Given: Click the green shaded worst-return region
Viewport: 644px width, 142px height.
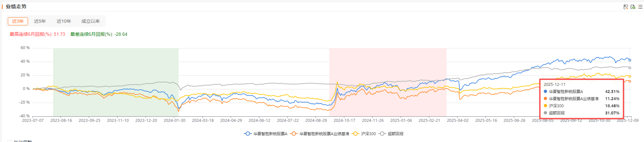Looking at the screenshot, I should tap(116, 65).
